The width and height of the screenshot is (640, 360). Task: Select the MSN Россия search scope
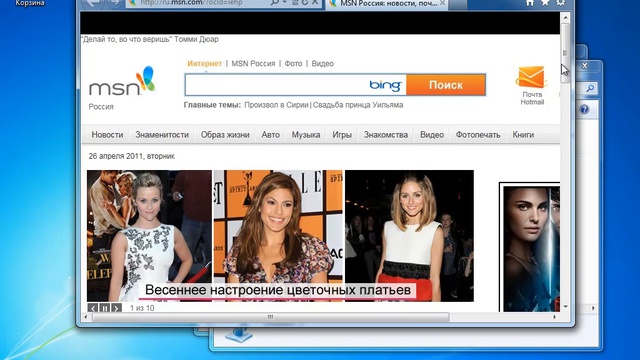click(253, 64)
